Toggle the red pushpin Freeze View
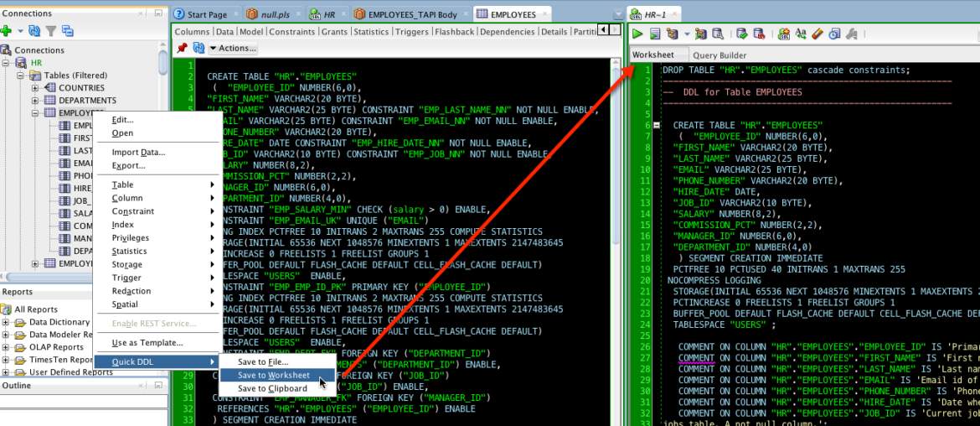The image size is (980, 426). click(182, 48)
